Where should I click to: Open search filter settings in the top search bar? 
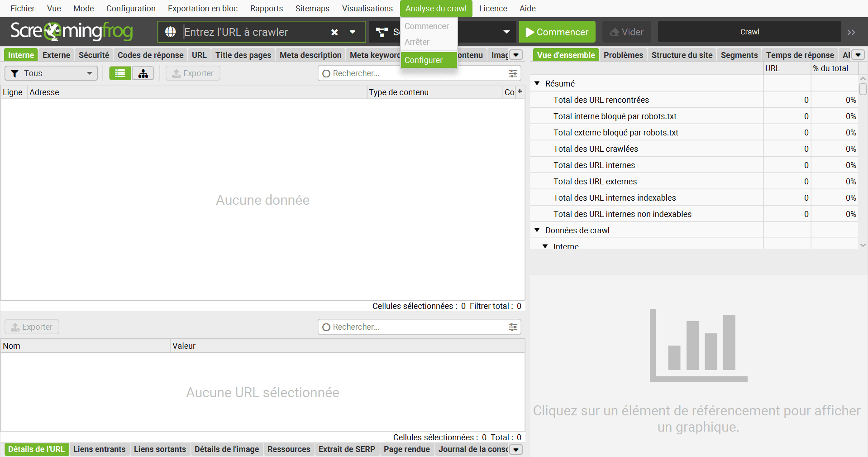[x=513, y=73]
